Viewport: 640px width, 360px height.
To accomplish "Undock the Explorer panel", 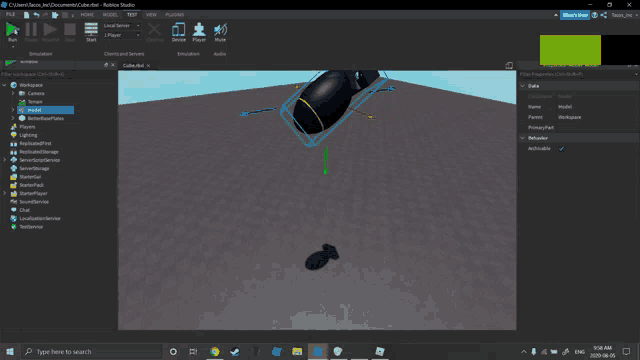I will click(106, 65).
